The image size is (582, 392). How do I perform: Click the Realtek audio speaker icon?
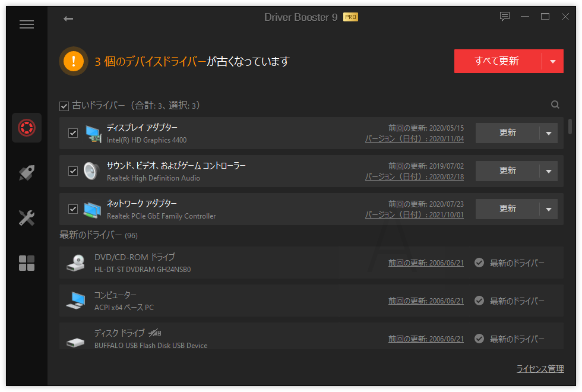point(91,171)
